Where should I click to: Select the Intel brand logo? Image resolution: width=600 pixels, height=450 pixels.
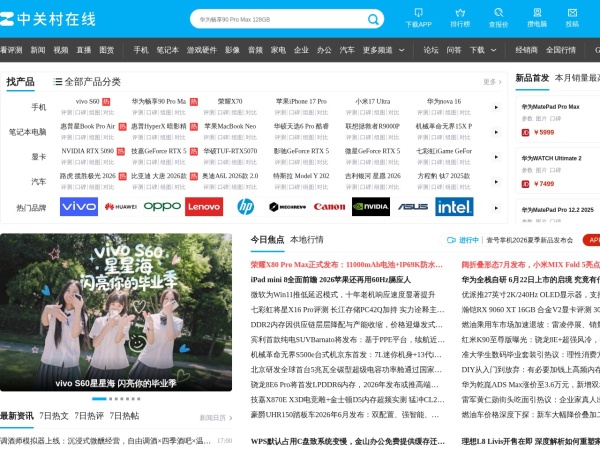coord(454,207)
